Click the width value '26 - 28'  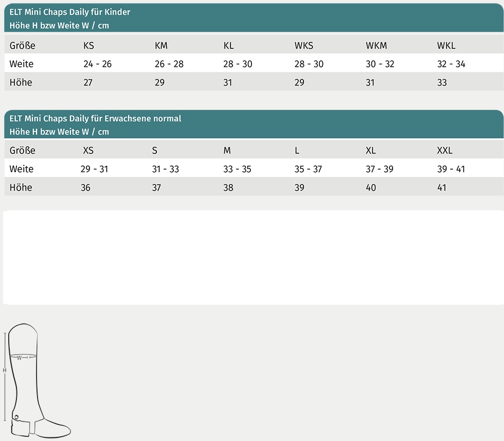pyautogui.click(x=169, y=64)
